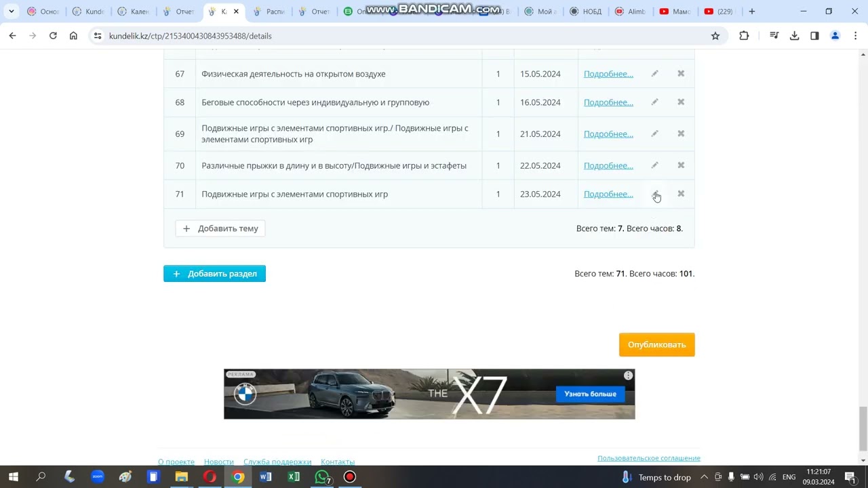Open a new tab with the plus button
This screenshot has height=488, width=868.
coord(751,12)
